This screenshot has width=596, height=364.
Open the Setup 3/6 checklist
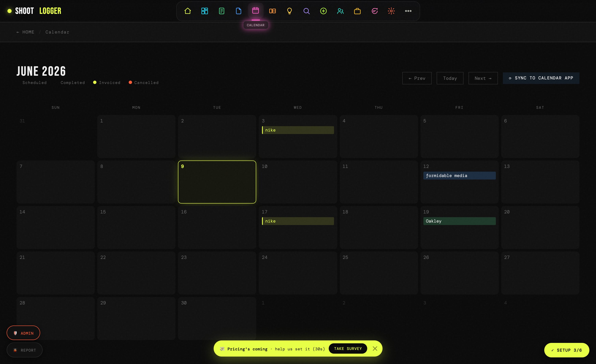tap(567, 350)
